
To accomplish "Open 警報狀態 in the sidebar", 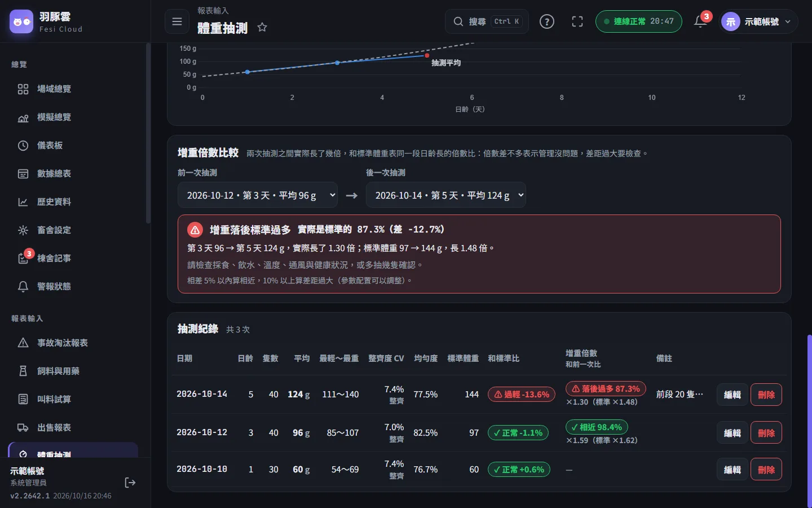I will click(x=73, y=287).
